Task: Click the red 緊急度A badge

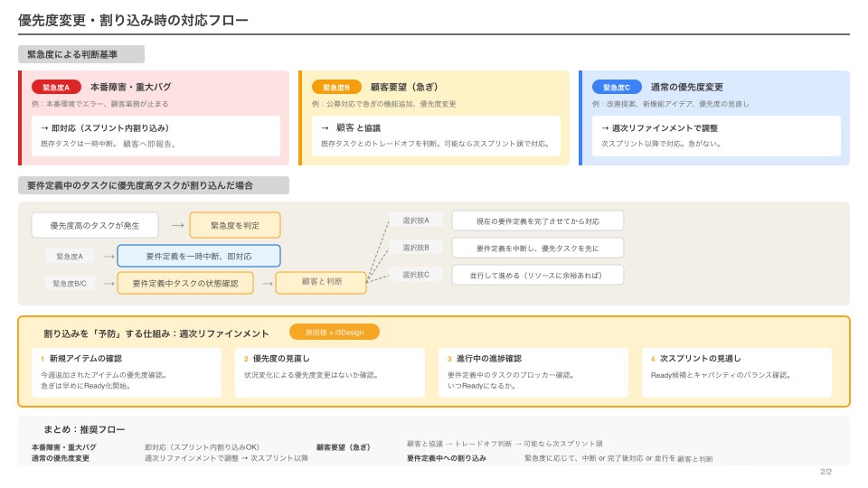Action: point(56,87)
